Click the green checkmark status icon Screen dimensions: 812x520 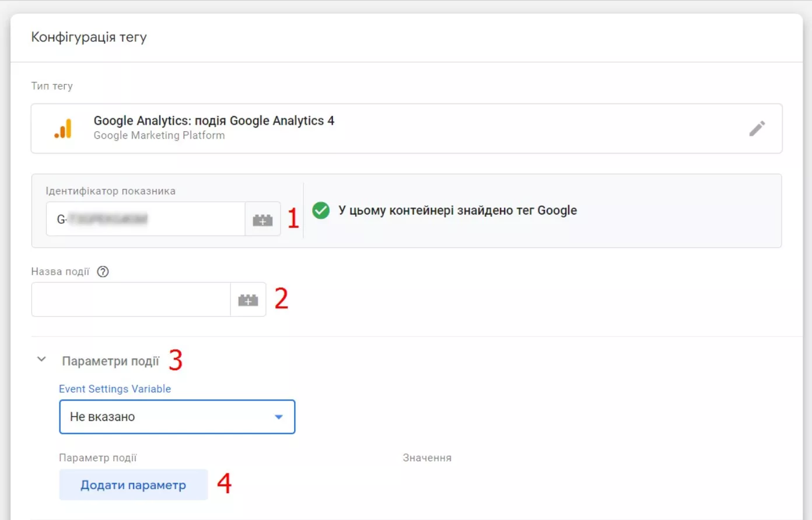click(x=321, y=210)
